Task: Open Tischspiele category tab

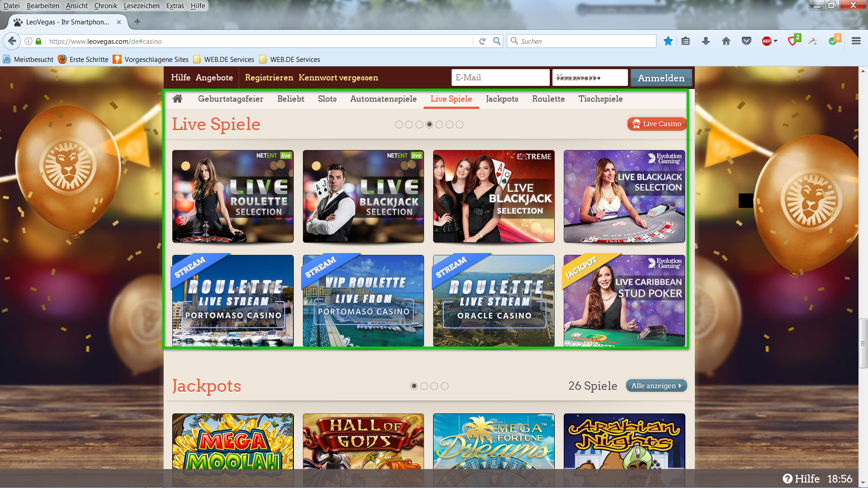Action: pos(600,99)
